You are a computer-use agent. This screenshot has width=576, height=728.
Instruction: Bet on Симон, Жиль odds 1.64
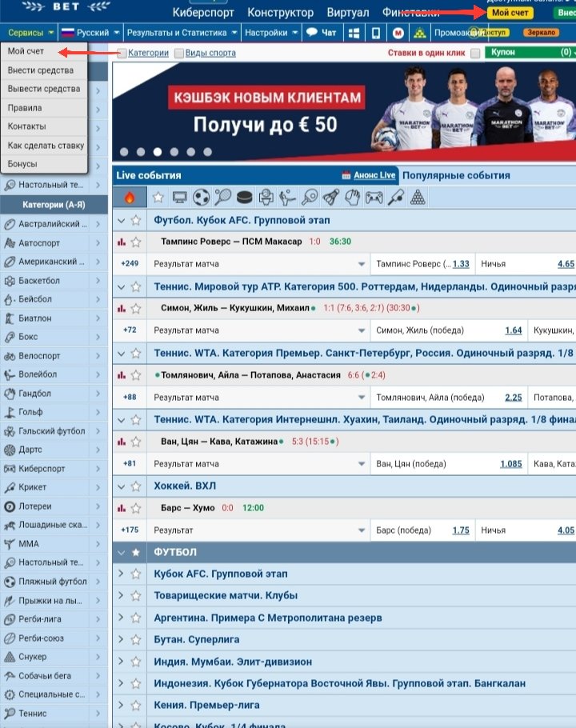pyautogui.click(x=514, y=330)
